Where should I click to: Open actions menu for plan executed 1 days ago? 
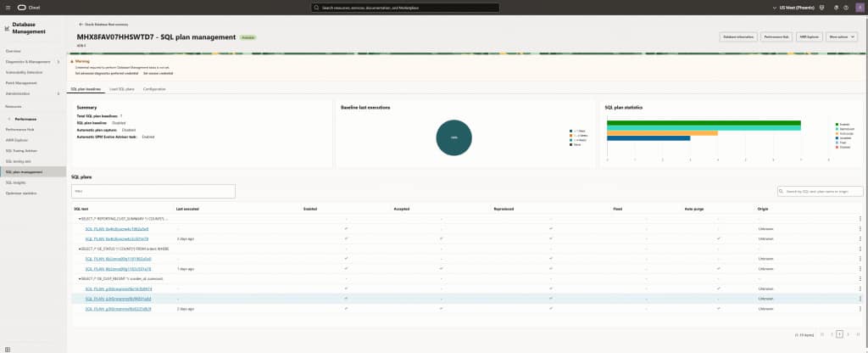860,269
